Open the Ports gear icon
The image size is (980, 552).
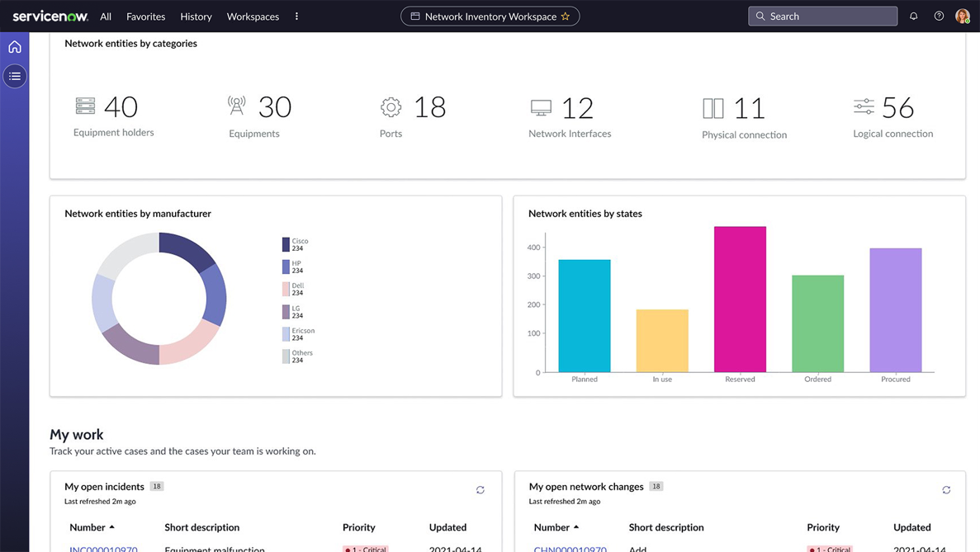[391, 106]
